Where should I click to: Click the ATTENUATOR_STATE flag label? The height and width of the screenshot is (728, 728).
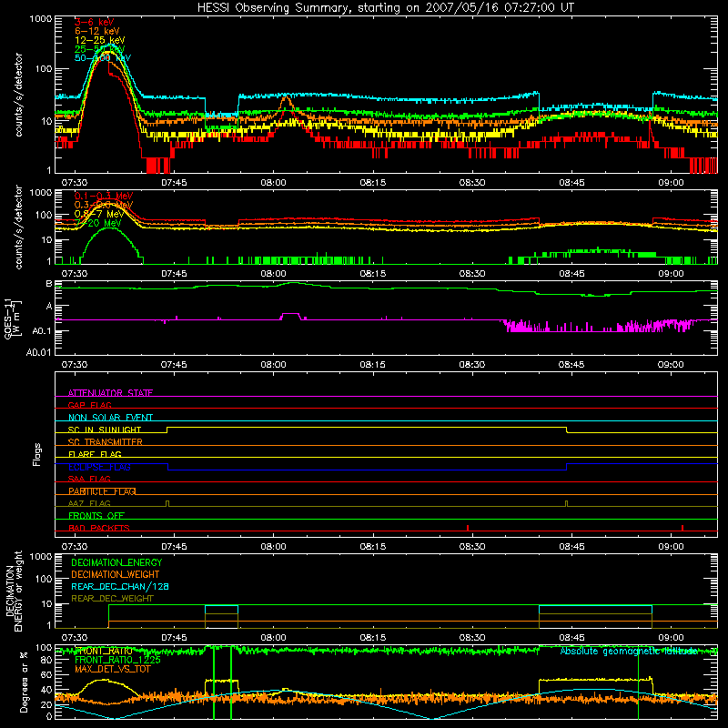tap(110, 393)
